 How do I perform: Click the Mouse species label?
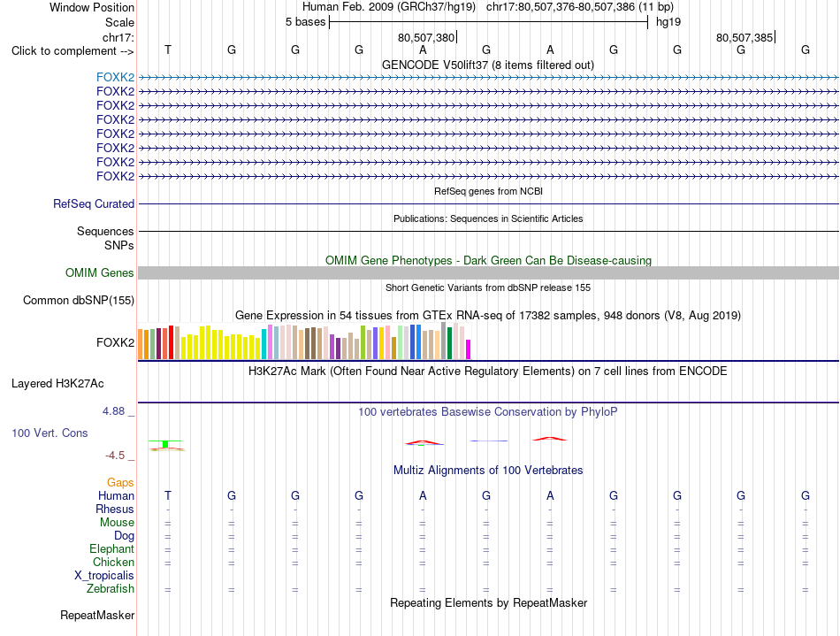(x=117, y=523)
